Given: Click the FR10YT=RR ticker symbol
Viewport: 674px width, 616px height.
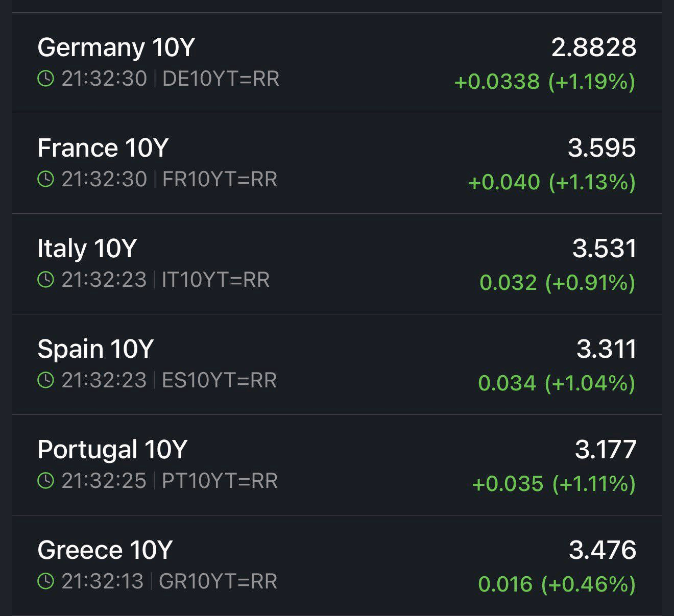Looking at the screenshot, I should click(x=220, y=179).
